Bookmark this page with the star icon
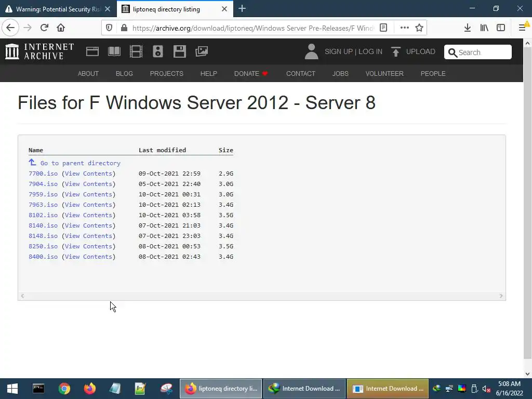Viewport: 532px width, 399px height. click(419, 28)
